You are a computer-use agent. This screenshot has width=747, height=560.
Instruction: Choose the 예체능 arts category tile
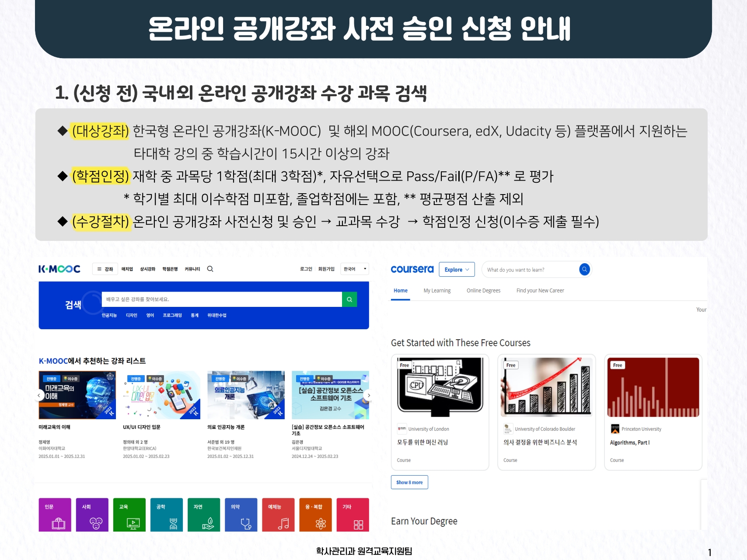click(278, 515)
